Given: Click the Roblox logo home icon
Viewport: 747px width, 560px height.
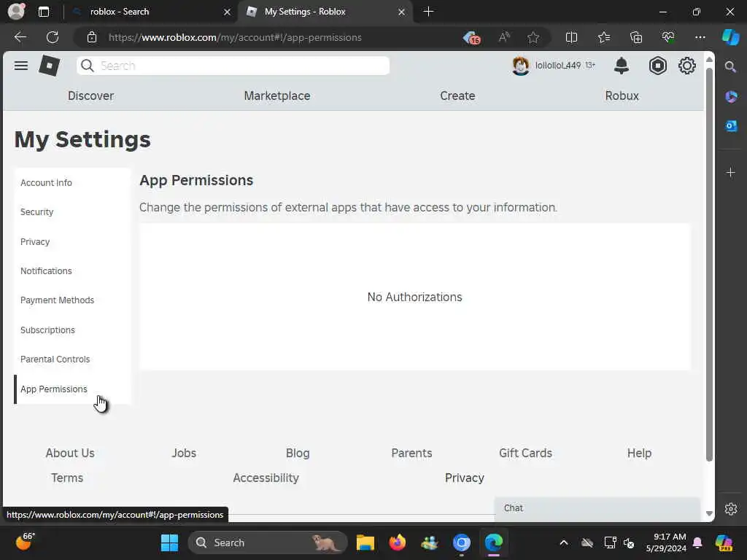Looking at the screenshot, I should pos(50,66).
